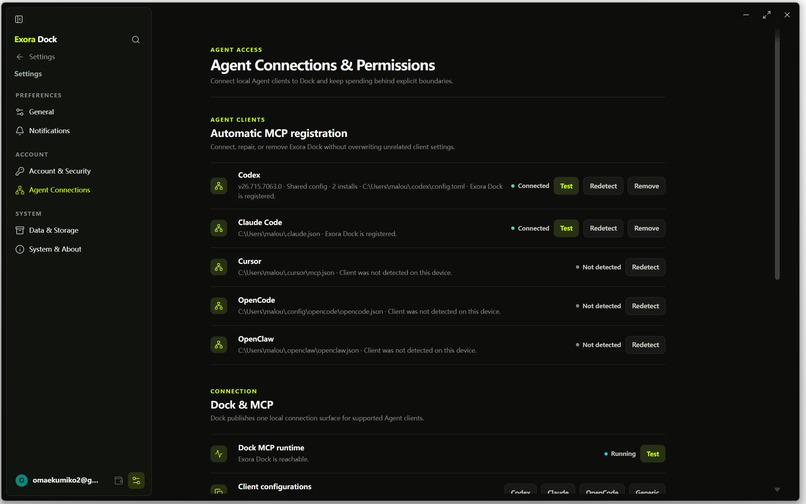Click the Cursor client icon

point(218,267)
